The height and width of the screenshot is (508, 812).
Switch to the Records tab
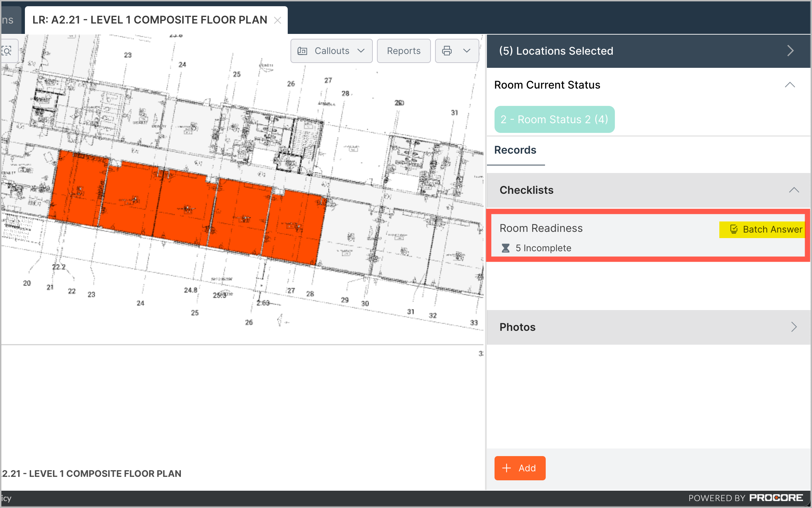click(515, 150)
